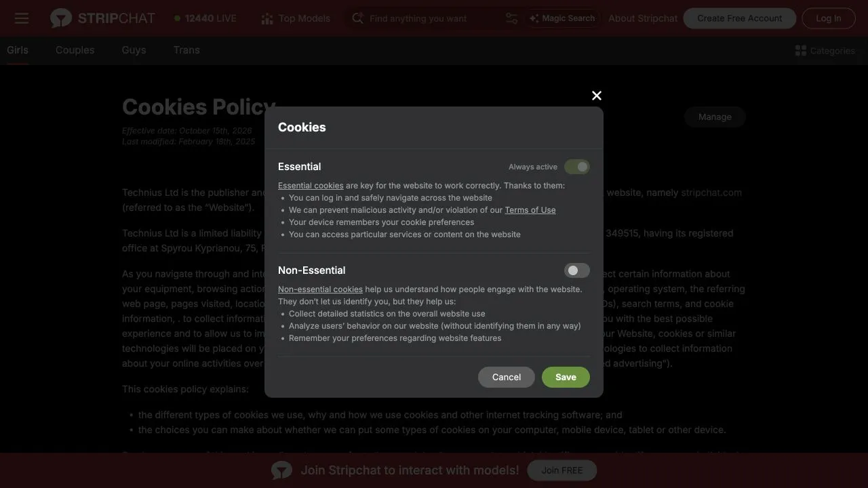Focus the 'Find anything you want' search field
The image size is (868, 488).
pos(434,18)
